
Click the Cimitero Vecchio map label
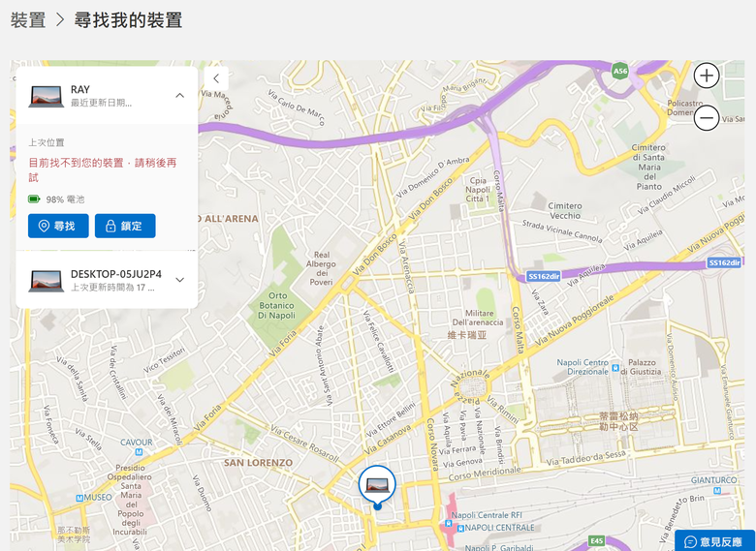pos(565,210)
